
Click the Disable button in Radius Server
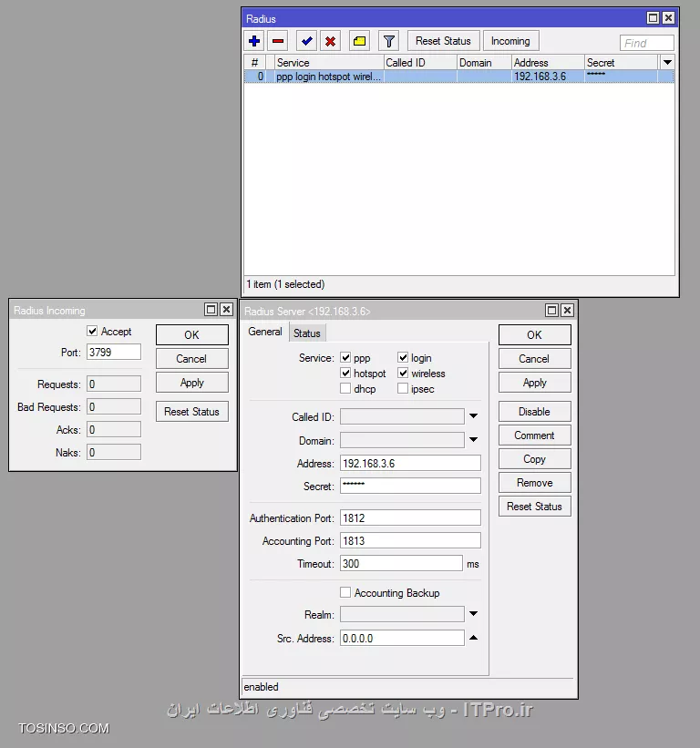pyautogui.click(x=534, y=412)
